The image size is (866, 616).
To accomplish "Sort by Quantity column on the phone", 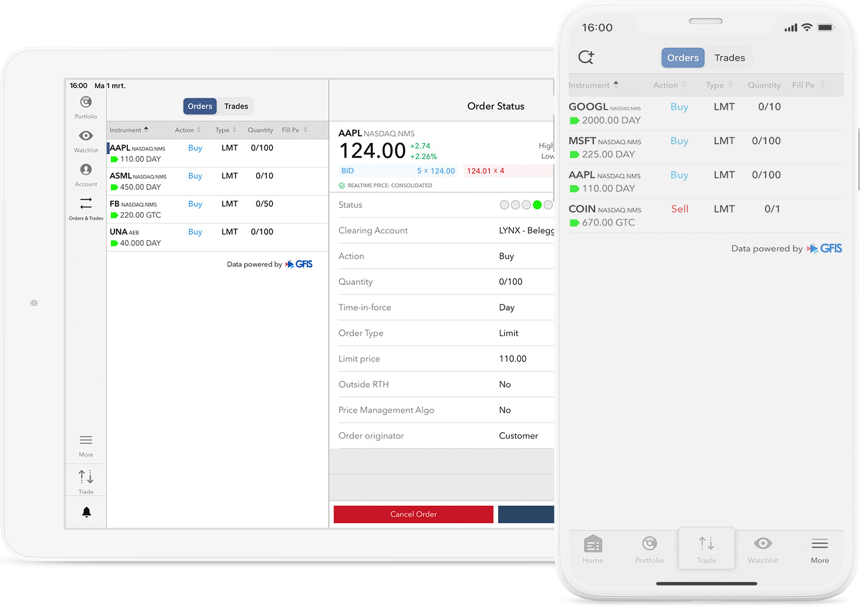I will pos(764,85).
